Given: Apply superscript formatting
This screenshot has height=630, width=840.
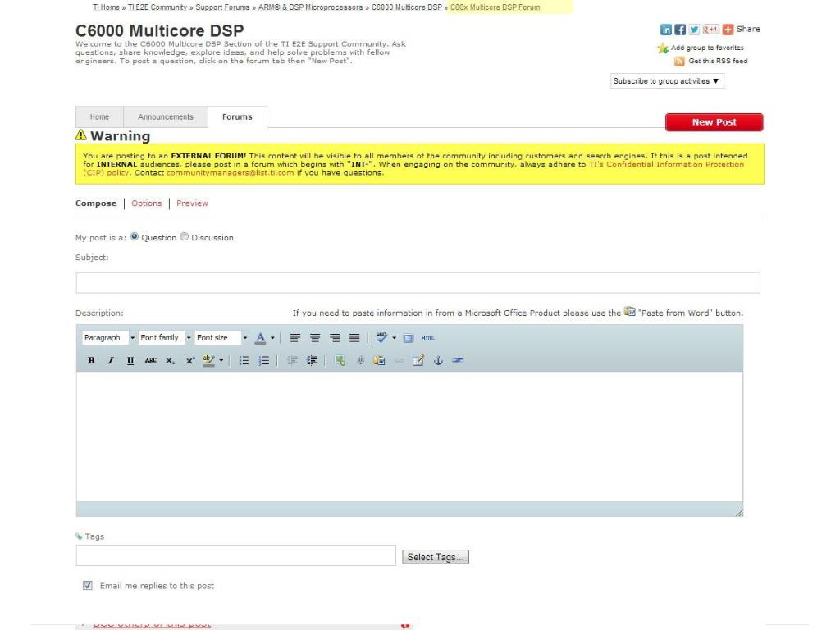Looking at the screenshot, I should (189, 361).
